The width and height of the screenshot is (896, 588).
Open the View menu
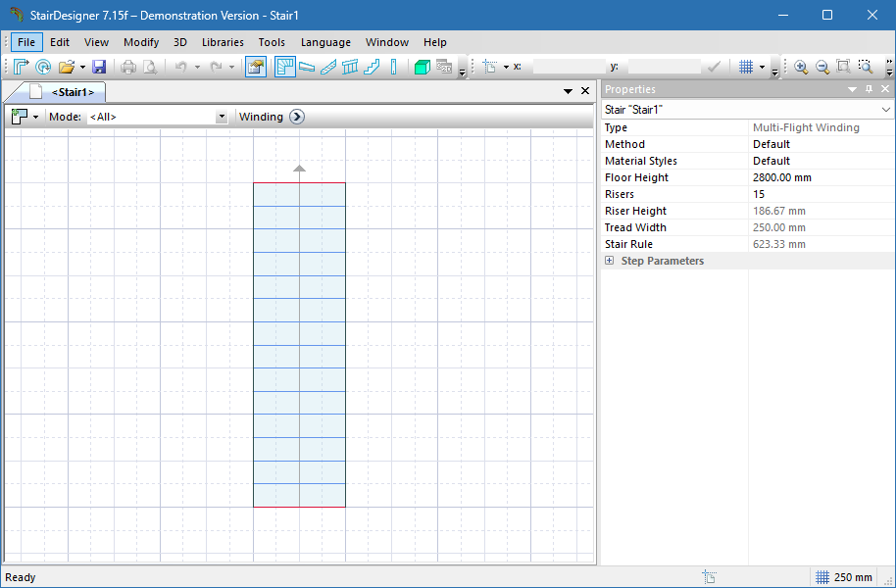(97, 42)
